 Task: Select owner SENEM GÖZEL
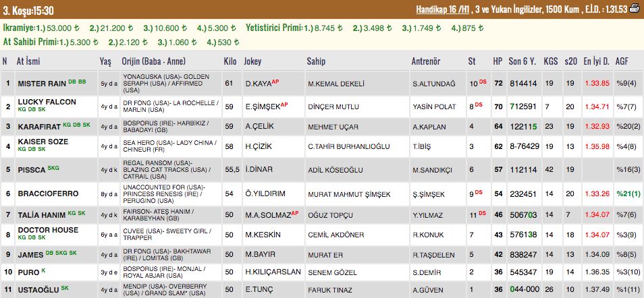pyautogui.click(x=332, y=272)
